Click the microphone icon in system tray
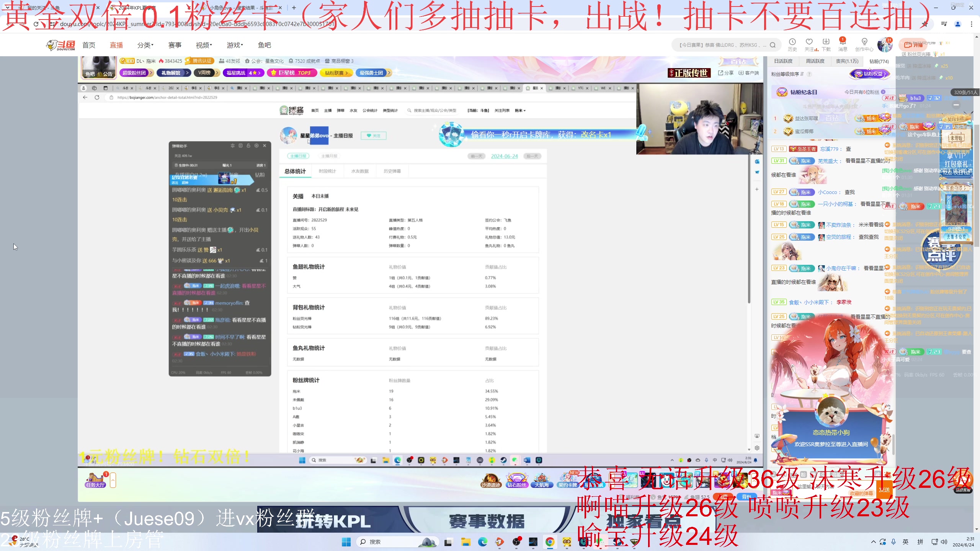The image size is (980, 551). pos(893,542)
